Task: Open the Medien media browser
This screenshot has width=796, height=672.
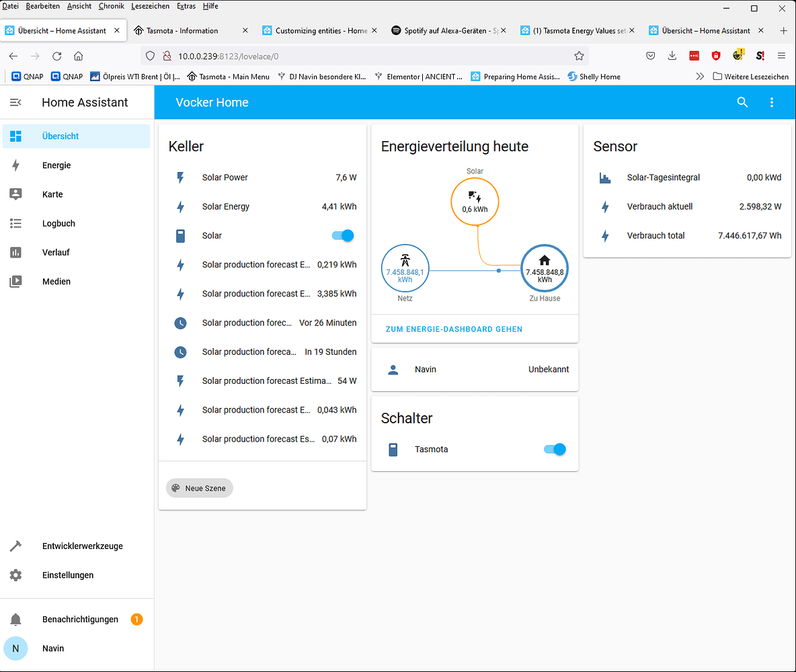Action: click(x=76, y=282)
